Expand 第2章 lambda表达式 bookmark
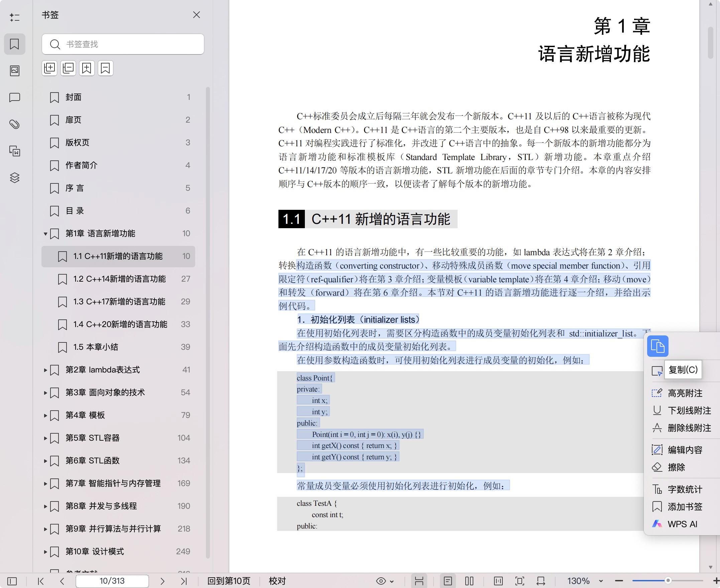The width and height of the screenshot is (720, 588). coord(45,370)
